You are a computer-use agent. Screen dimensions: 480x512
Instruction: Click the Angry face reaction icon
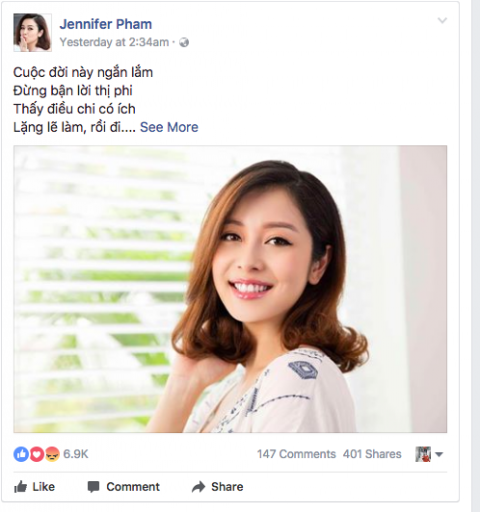point(52,454)
